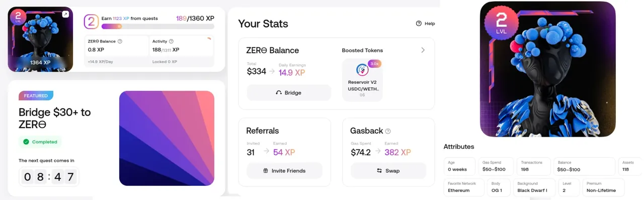Viewport: 644px width, 200px height.
Task: Select the Reservoir V2 token icon
Action: coord(362,69)
